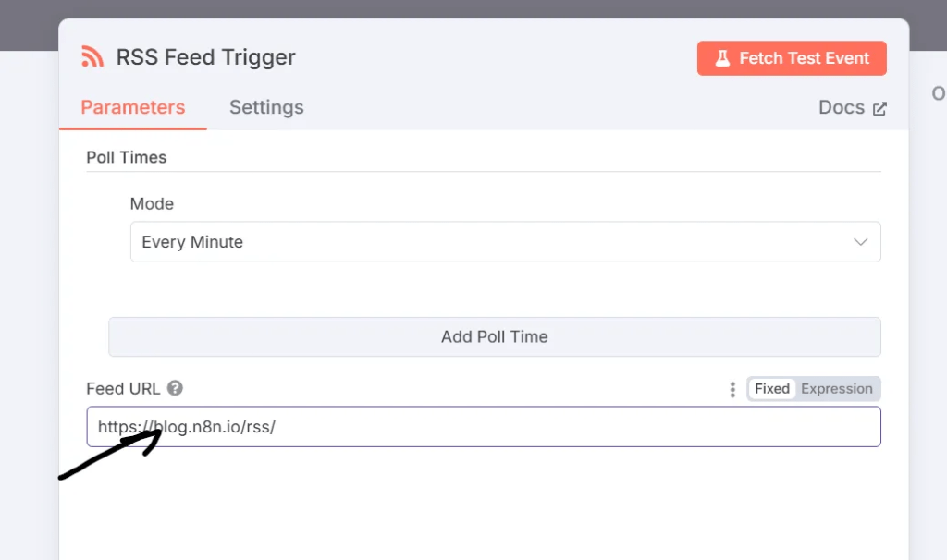Screen dimensions: 947x560
Task: Click the Poll Times section heading
Action: click(x=127, y=157)
